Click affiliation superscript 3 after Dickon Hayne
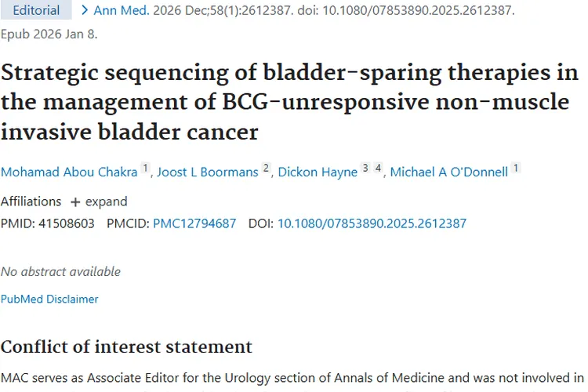 click(x=365, y=169)
